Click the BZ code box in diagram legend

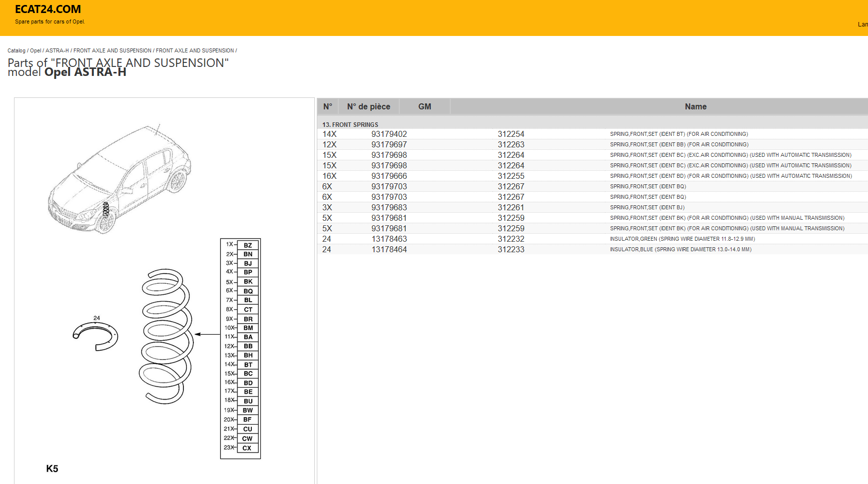tap(248, 245)
